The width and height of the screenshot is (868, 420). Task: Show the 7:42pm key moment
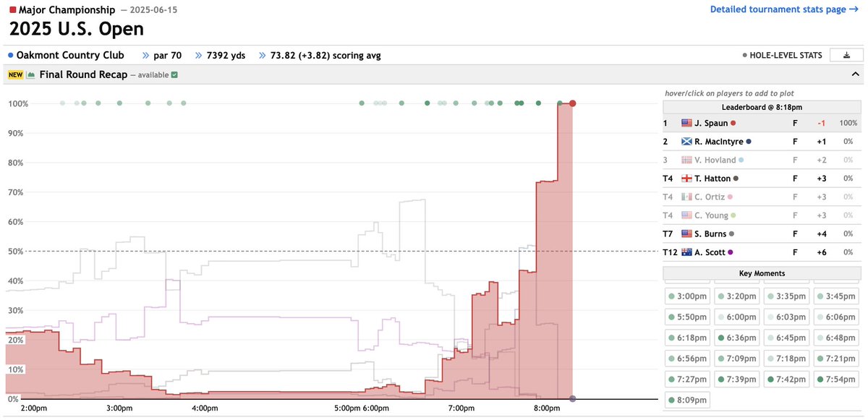pos(787,380)
